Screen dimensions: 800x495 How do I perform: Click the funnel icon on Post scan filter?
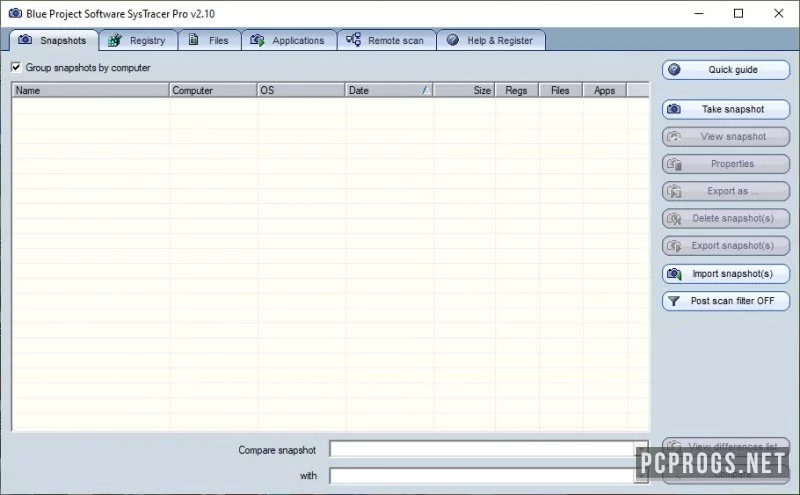pos(673,301)
